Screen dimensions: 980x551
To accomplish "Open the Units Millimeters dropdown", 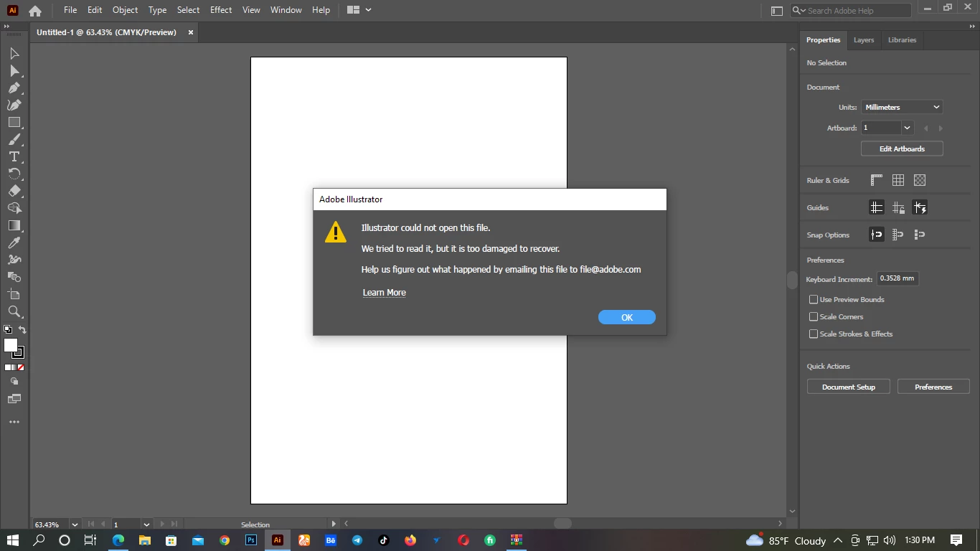I will tap(902, 107).
